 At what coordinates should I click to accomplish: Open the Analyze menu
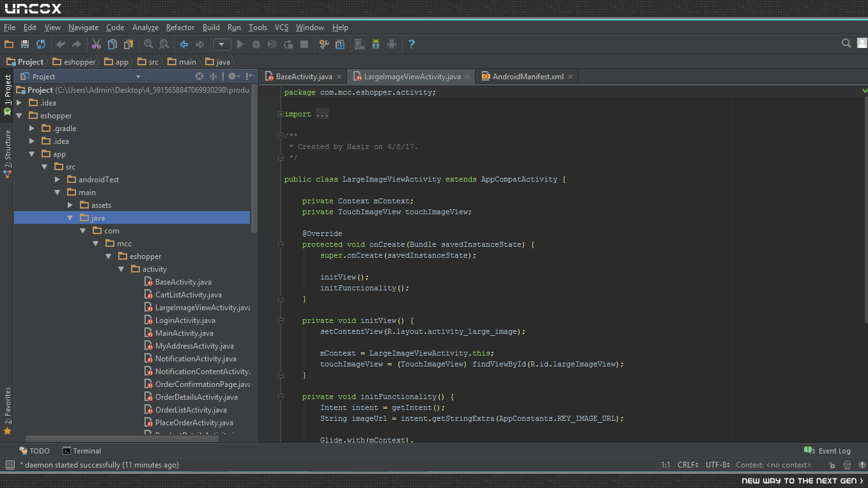tap(145, 28)
